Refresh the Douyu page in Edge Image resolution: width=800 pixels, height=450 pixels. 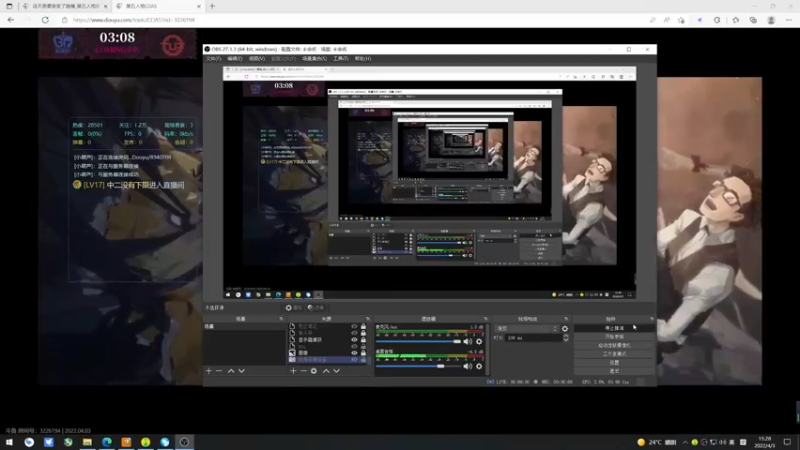tap(45, 20)
